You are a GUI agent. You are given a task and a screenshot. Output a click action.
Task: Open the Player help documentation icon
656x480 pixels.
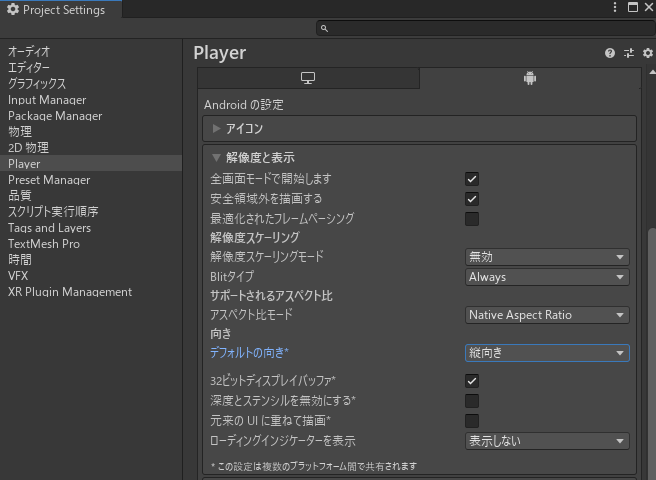[610, 53]
